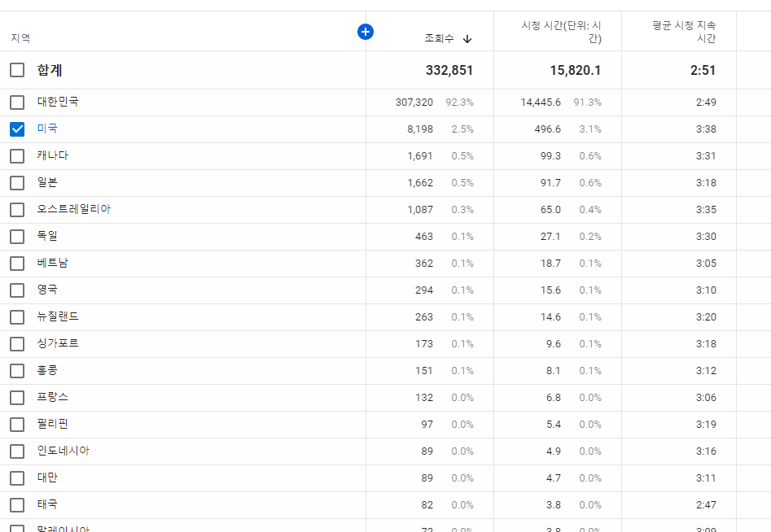Open the 대한민국 region name
Screen dimensions: 771x532
(x=58, y=102)
